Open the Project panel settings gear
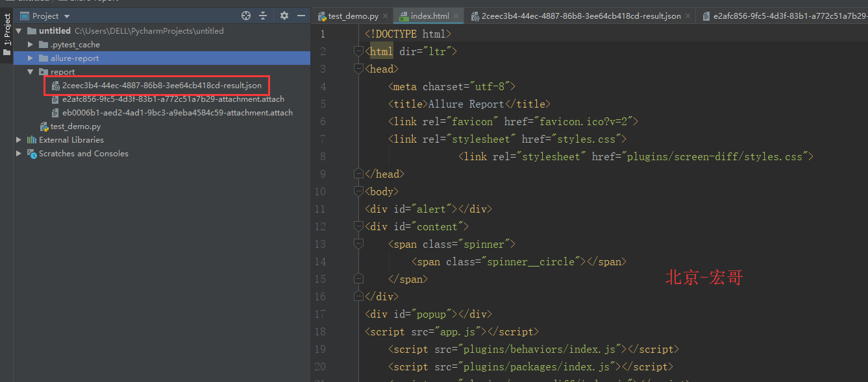868x382 pixels. point(284,16)
